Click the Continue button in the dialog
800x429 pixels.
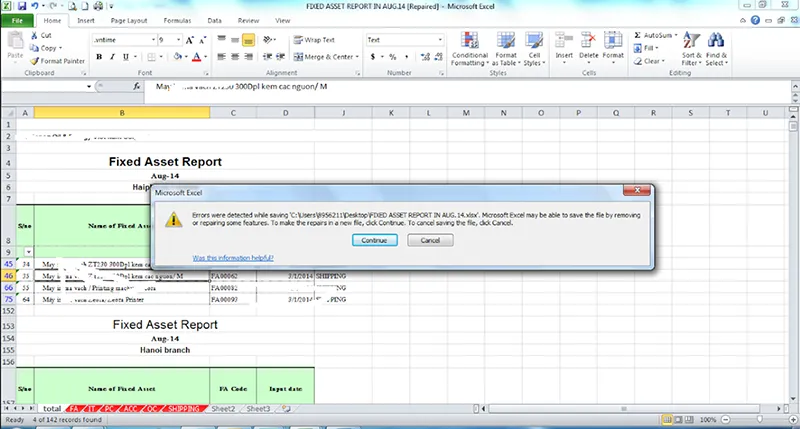click(374, 240)
